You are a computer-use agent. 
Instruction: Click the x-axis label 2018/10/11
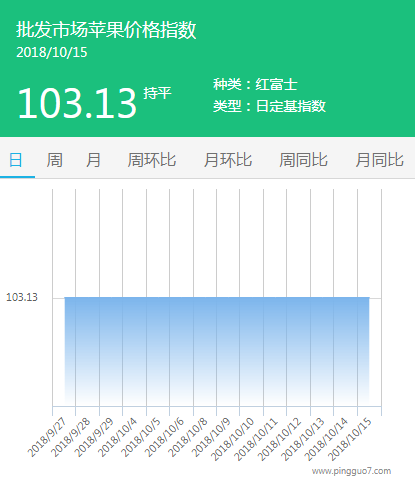pos(256,439)
